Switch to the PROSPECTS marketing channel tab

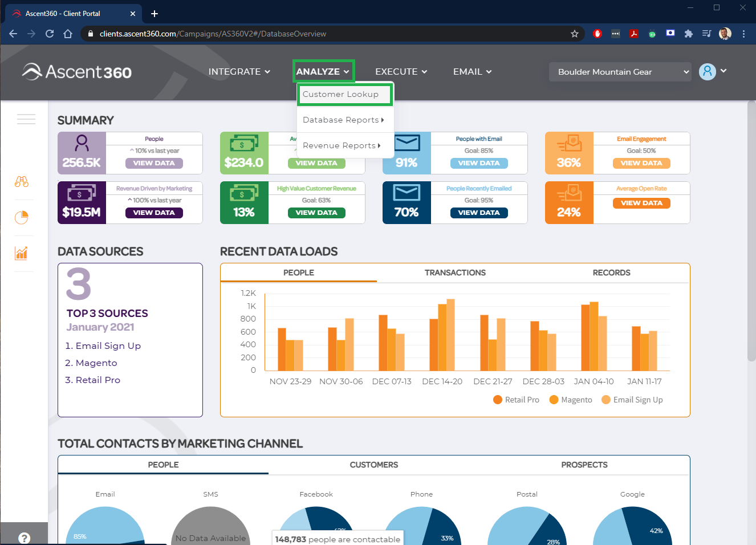pyautogui.click(x=584, y=465)
